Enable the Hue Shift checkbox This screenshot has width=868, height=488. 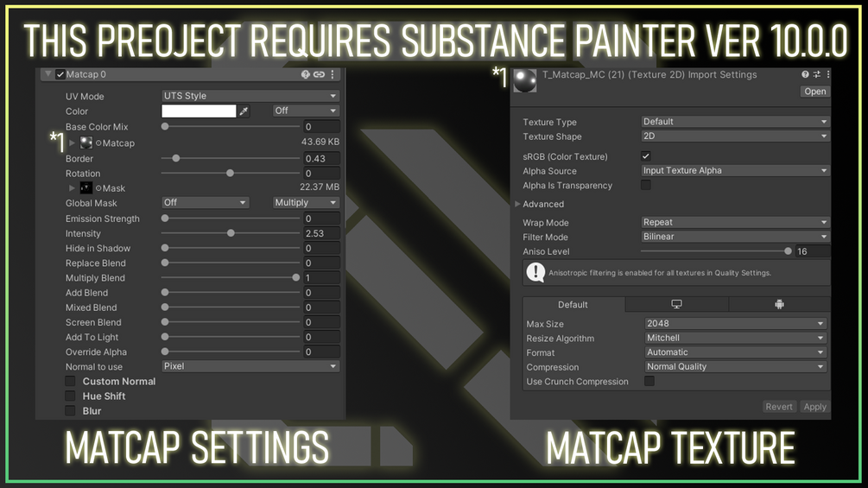point(70,396)
